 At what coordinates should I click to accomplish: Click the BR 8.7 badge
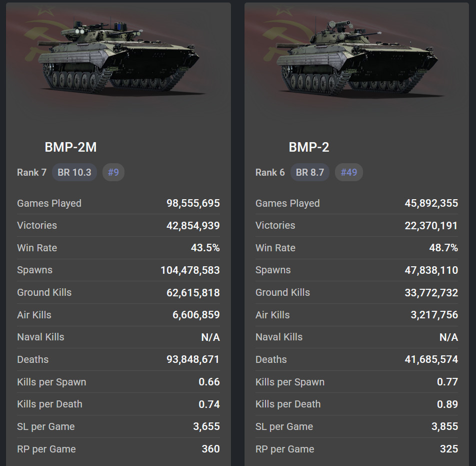(310, 172)
